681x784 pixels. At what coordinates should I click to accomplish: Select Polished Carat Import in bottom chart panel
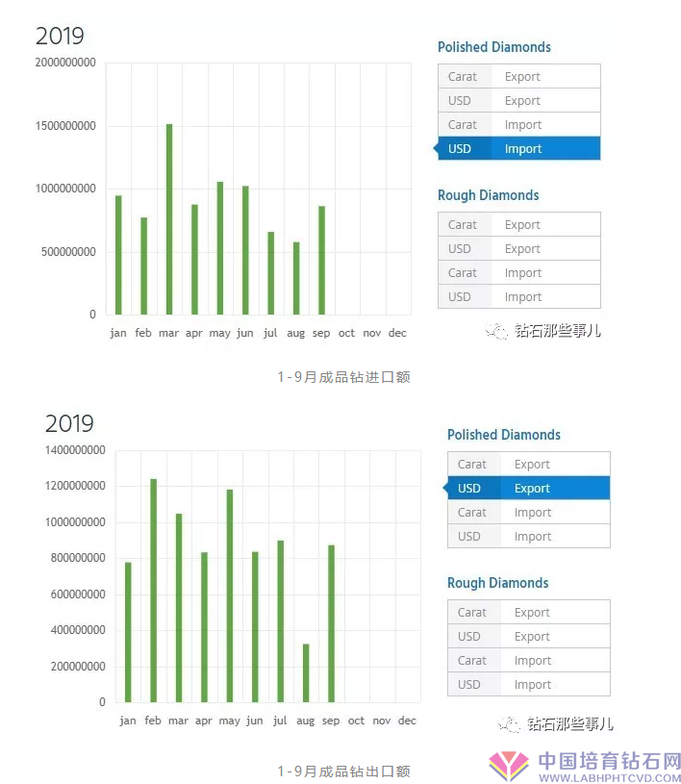coord(528,512)
